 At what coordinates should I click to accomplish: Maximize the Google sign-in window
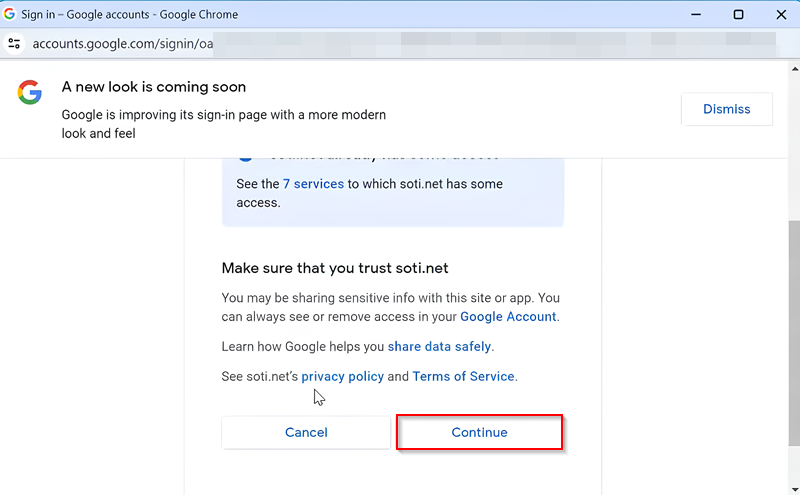coord(738,14)
